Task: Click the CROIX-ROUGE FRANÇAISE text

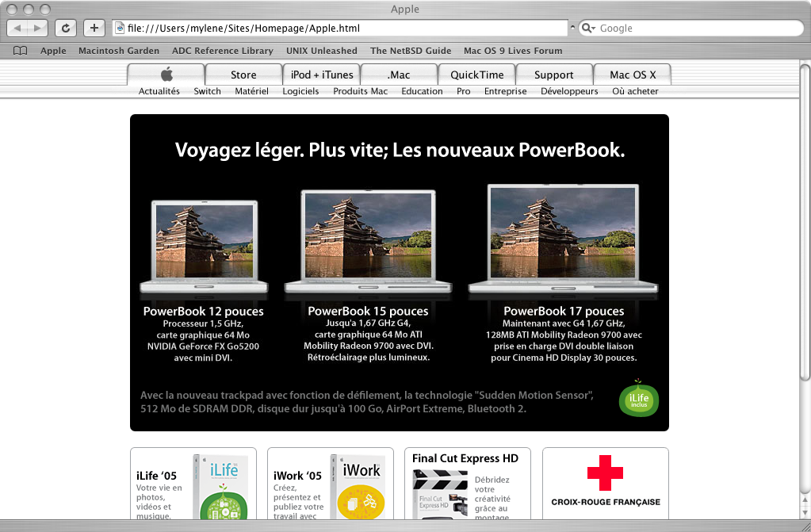Action: point(606,502)
